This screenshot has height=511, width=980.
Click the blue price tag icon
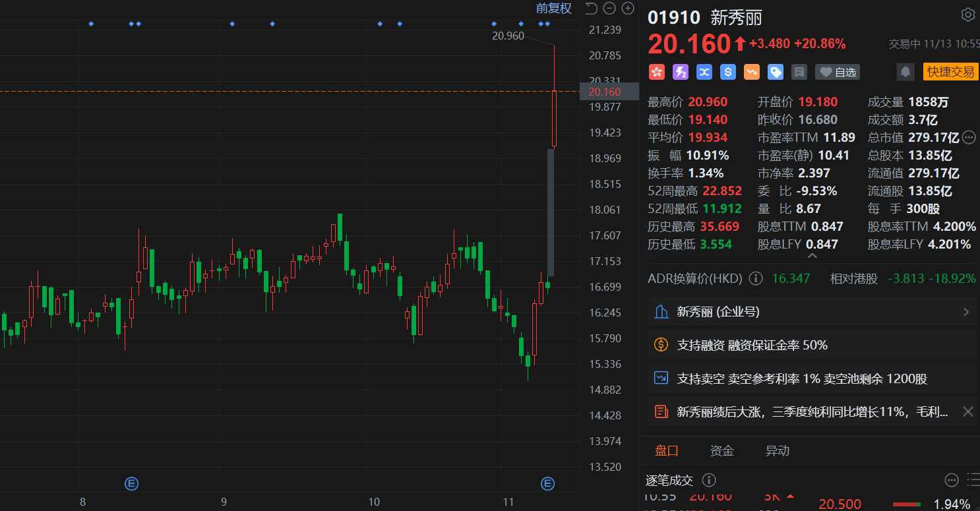(x=775, y=72)
